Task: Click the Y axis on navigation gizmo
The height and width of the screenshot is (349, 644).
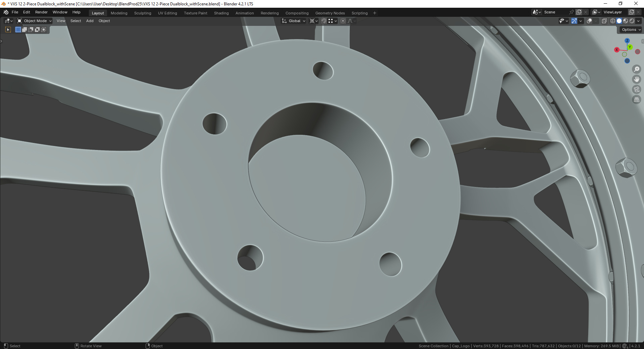Action: coord(630,47)
